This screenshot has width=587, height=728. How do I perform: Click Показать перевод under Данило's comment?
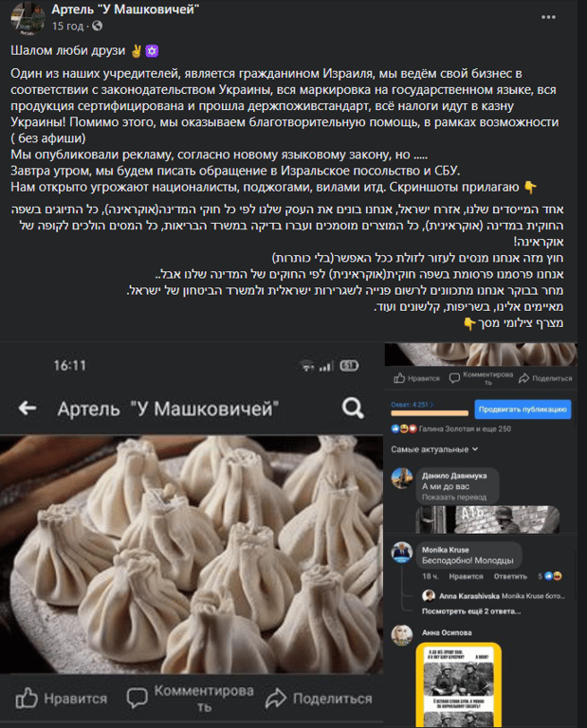pyautogui.click(x=453, y=498)
